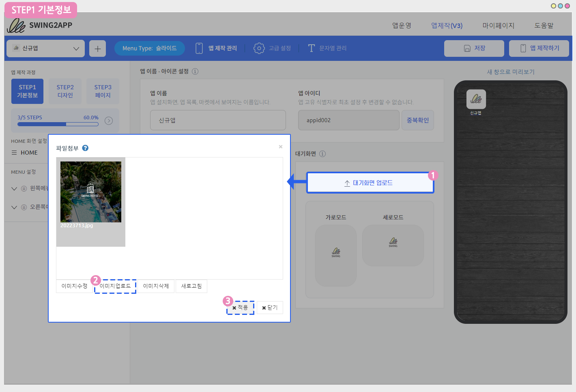
Task: Click the 이미지업로드 button
Action: point(115,286)
